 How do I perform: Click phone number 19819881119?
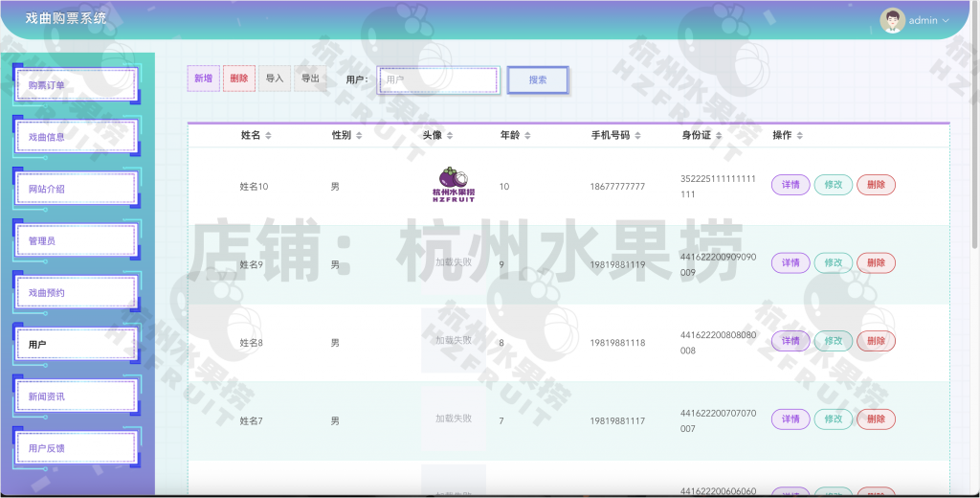click(617, 264)
